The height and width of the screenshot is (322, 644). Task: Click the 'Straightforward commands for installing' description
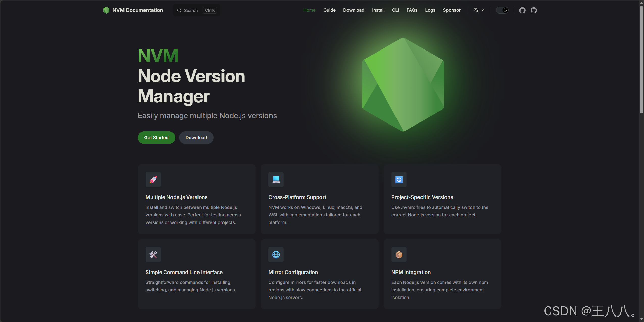(191, 286)
